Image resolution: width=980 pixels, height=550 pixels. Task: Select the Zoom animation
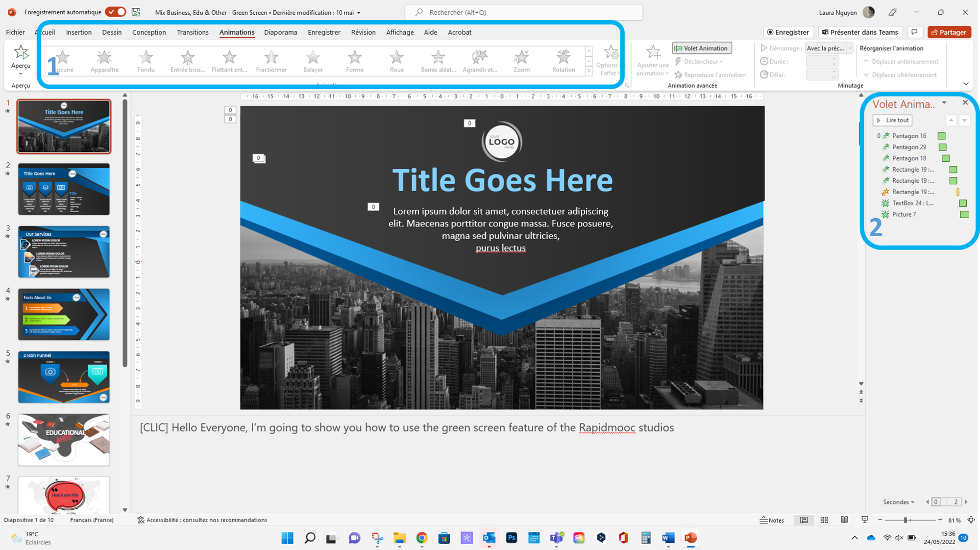click(521, 60)
